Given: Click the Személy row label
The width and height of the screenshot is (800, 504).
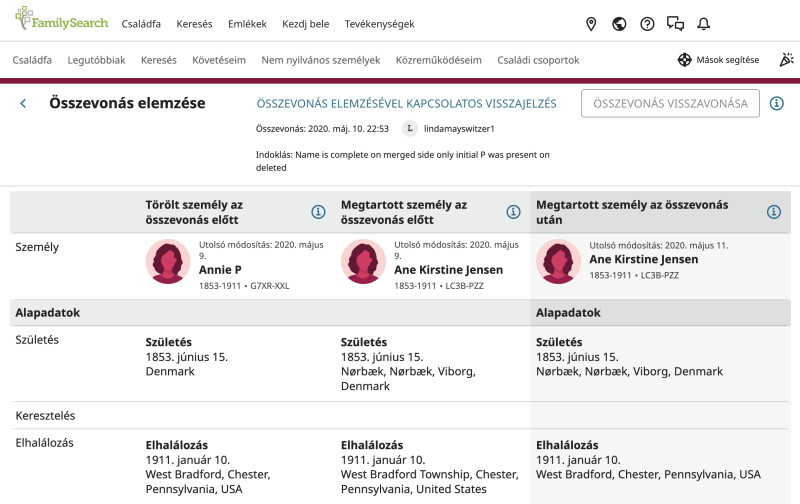Looking at the screenshot, I should point(37,247).
